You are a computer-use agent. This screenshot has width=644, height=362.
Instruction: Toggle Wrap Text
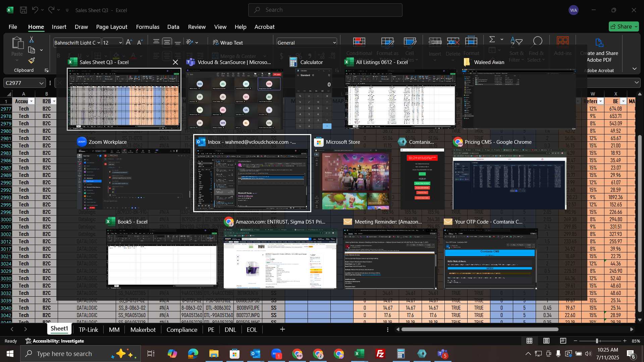click(228, 43)
